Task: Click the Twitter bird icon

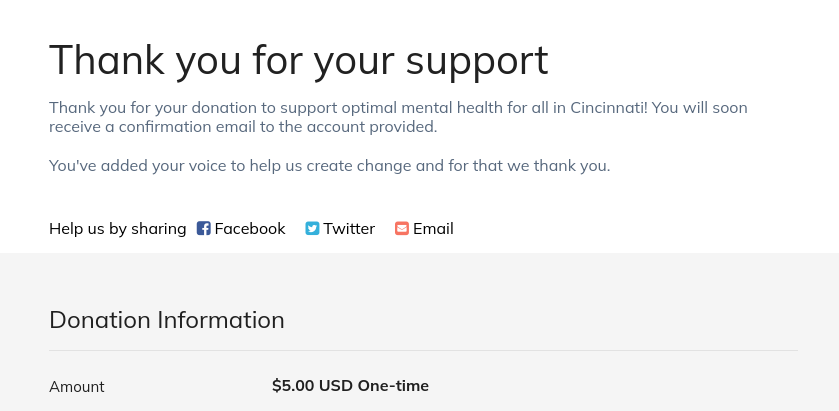Action: point(312,228)
